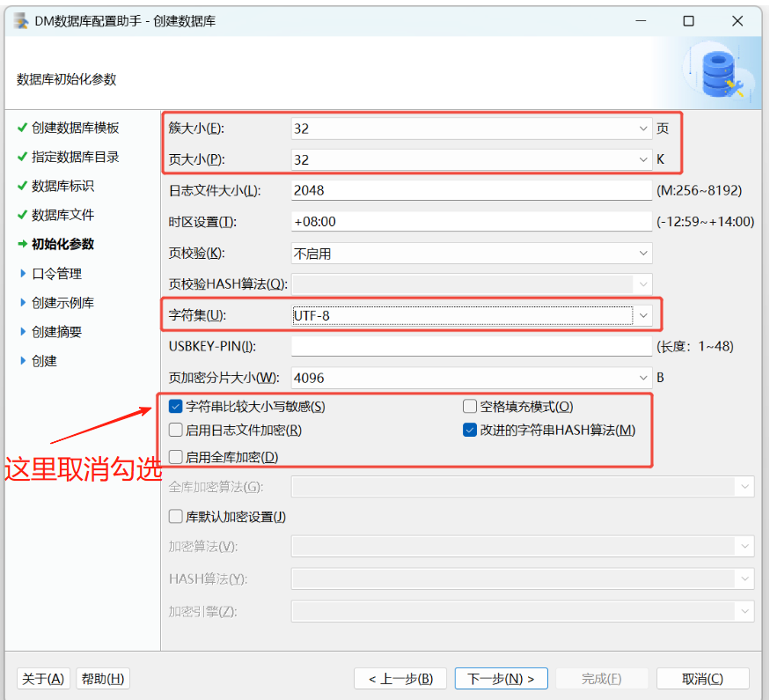Viewport: 770px width, 700px height.
Task: Select 初始化参数 step
Action: (62, 244)
